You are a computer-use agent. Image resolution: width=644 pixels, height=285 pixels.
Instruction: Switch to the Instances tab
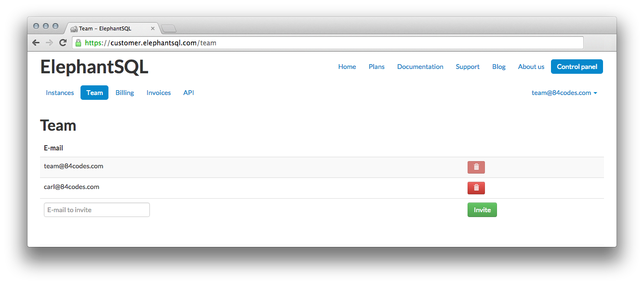click(x=60, y=93)
